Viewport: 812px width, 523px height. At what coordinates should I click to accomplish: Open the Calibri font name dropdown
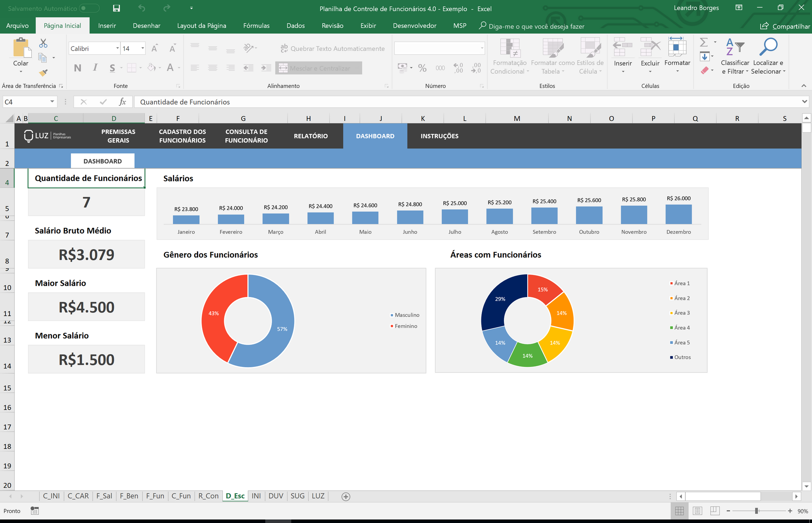coord(117,48)
